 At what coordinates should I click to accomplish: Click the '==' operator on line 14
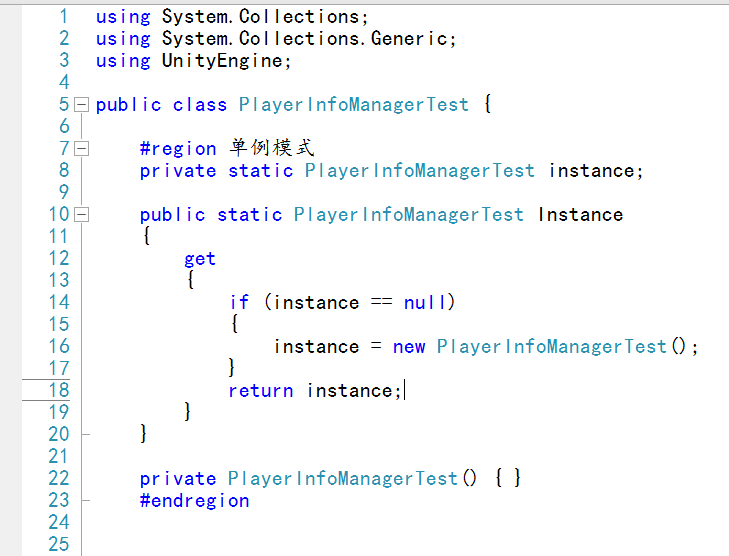tap(381, 302)
